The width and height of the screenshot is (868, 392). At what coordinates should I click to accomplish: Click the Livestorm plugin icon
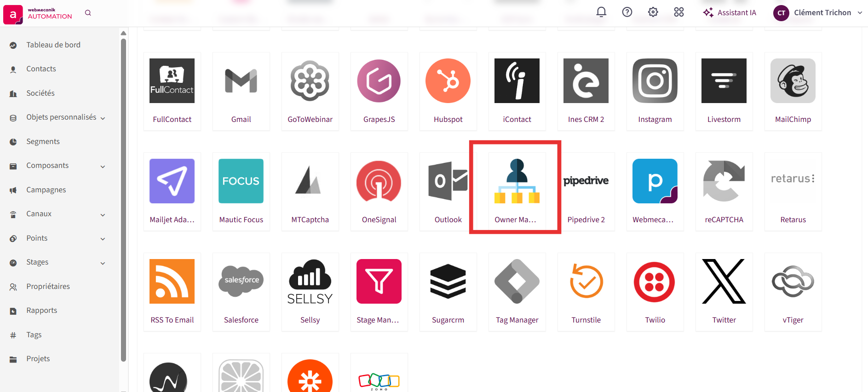[x=724, y=81]
